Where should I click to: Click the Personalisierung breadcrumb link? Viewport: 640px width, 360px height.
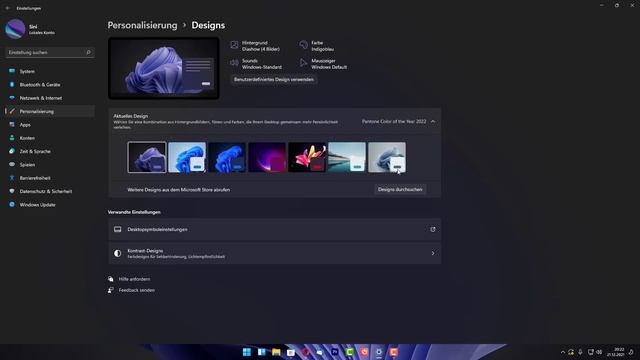(x=142, y=25)
